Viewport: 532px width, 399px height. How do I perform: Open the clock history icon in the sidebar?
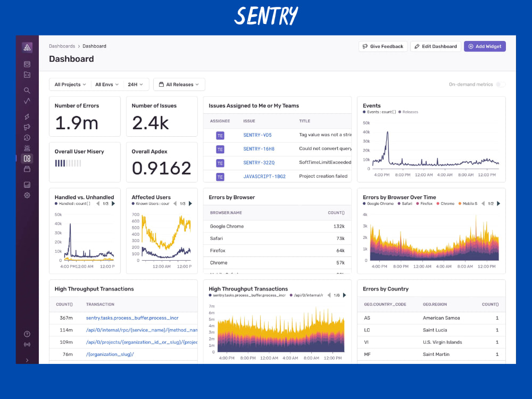(x=27, y=137)
